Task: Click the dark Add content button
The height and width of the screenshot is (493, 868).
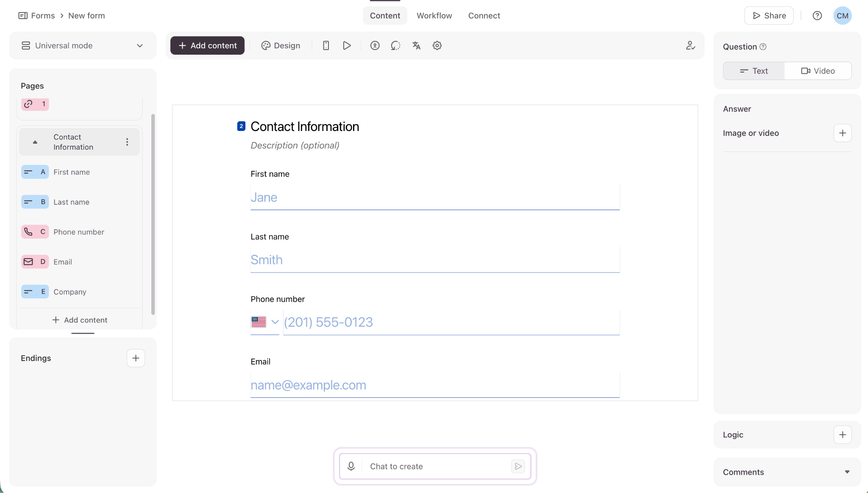Action: (207, 45)
